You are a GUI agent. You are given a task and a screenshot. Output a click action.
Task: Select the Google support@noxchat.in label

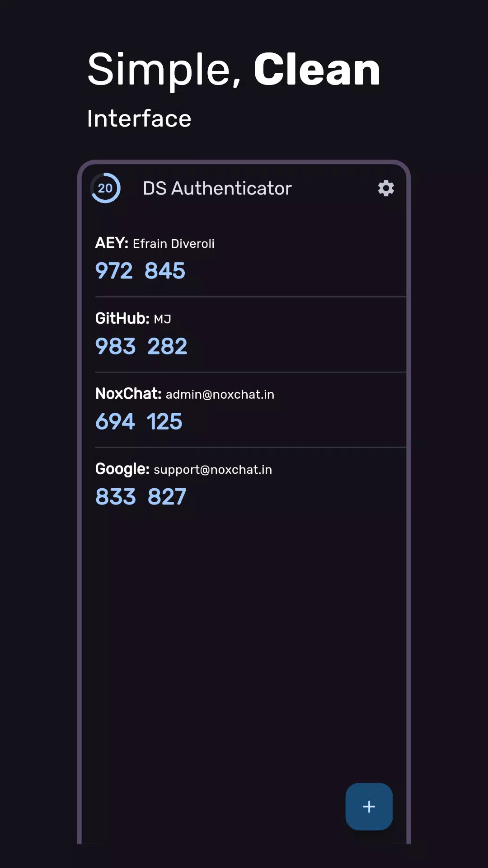pyautogui.click(x=183, y=469)
